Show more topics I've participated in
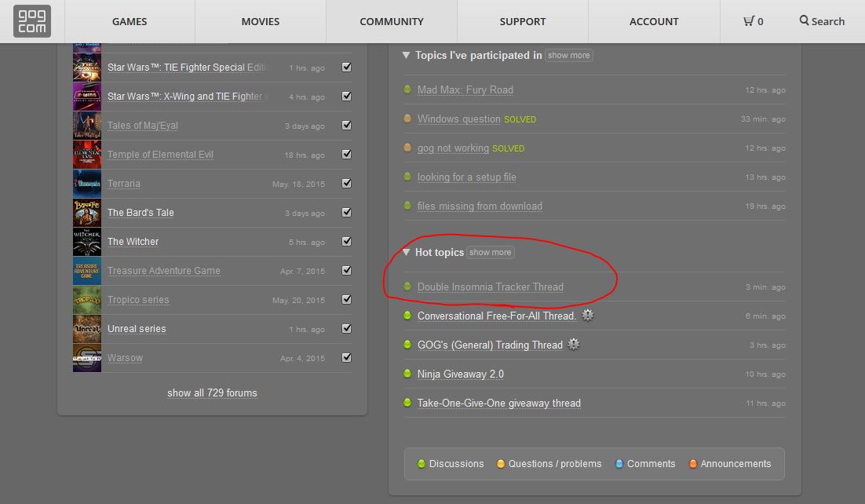 point(569,55)
